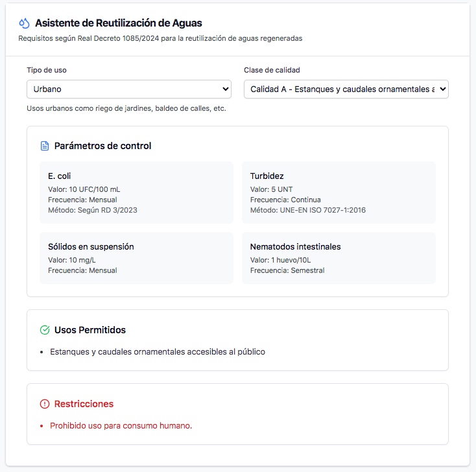Click the Restricciones heading text
Screen dimensions: 476x472
click(x=84, y=404)
